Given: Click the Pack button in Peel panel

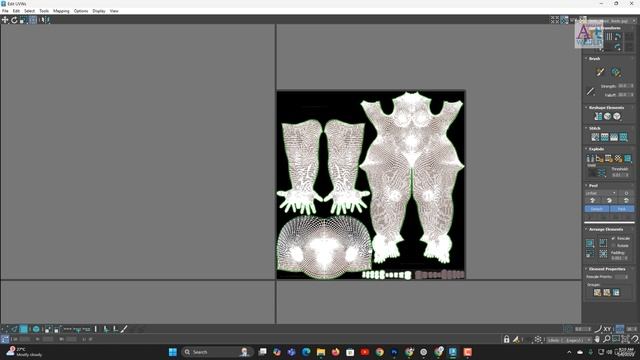Looking at the screenshot, I should (x=622, y=209).
